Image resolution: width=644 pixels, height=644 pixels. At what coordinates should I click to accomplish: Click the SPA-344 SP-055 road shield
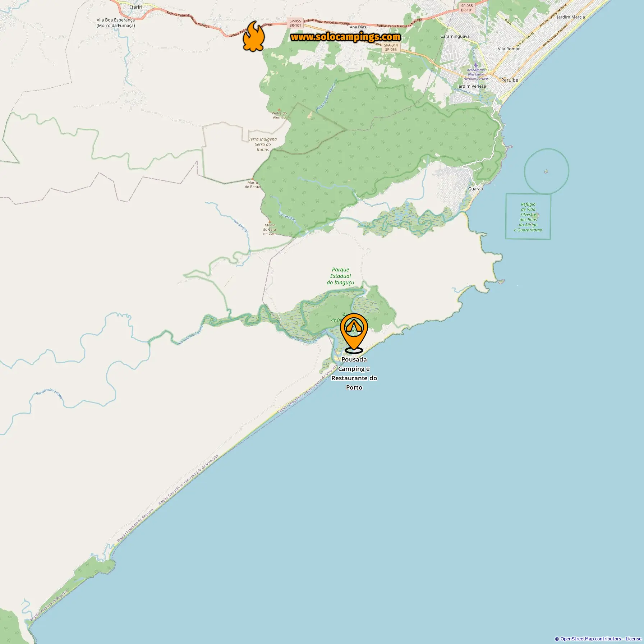point(391,47)
